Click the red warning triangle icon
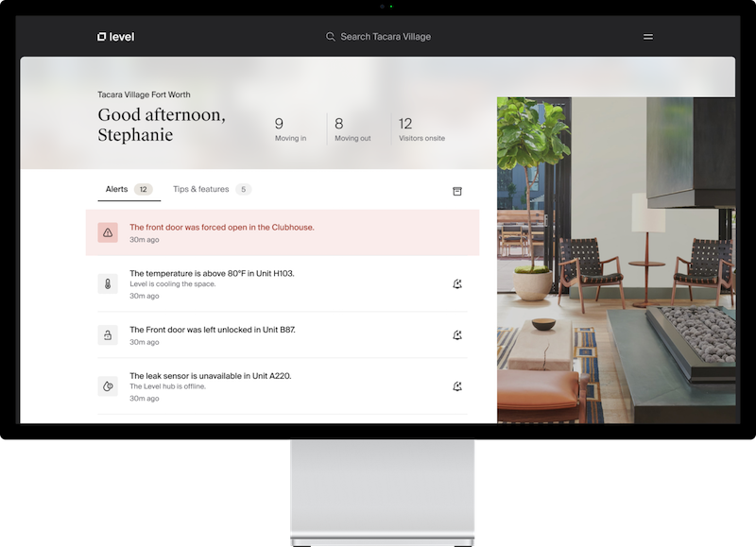756x547 pixels. [x=108, y=232]
